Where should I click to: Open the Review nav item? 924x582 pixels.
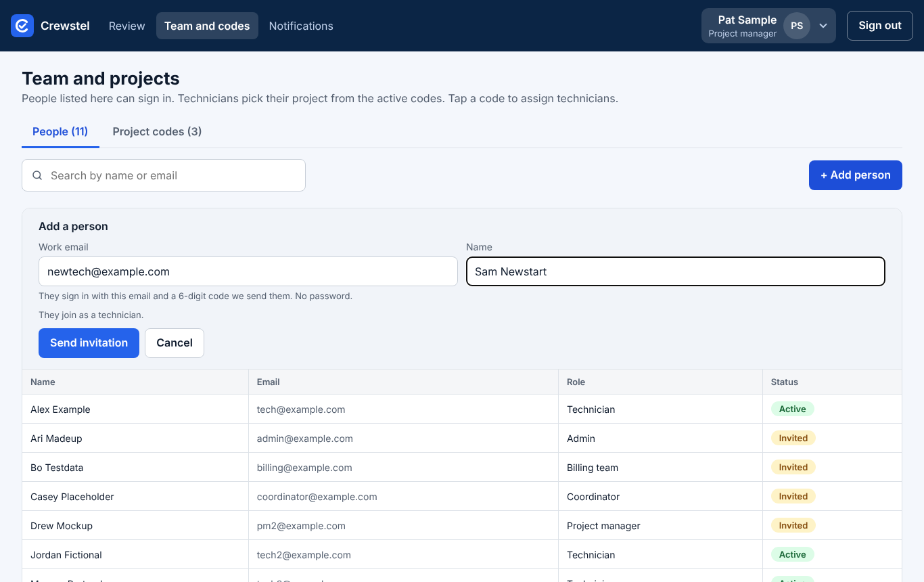point(127,26)
